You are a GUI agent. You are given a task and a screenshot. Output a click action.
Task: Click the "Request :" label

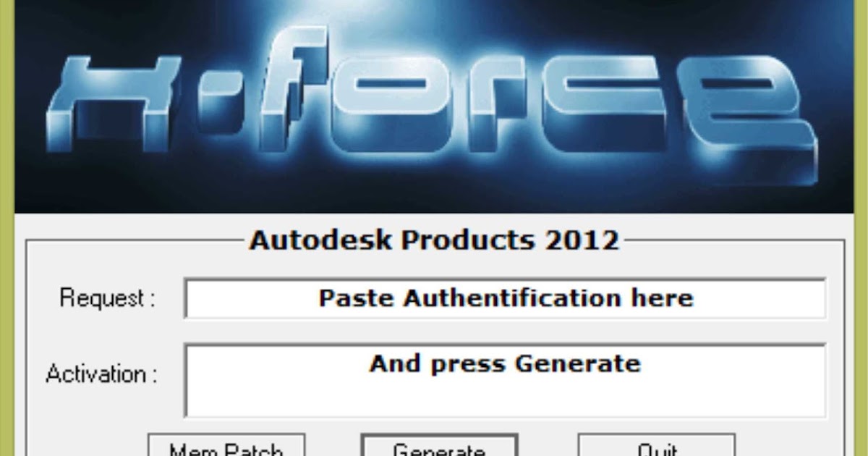(x=107, y=298)
